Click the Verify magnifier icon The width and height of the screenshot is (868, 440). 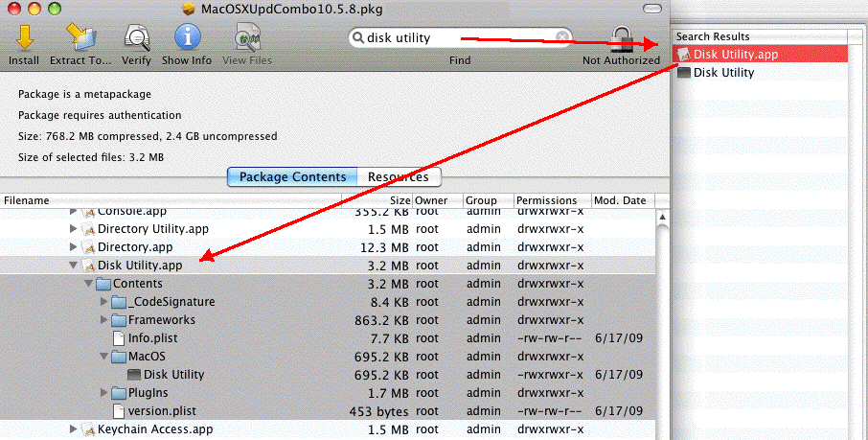[x=136, y=37]
